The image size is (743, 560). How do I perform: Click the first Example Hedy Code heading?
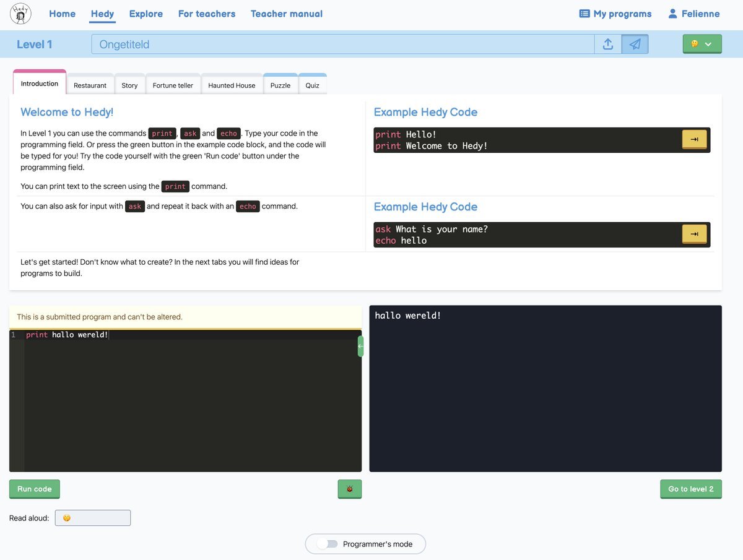(425, 112)
